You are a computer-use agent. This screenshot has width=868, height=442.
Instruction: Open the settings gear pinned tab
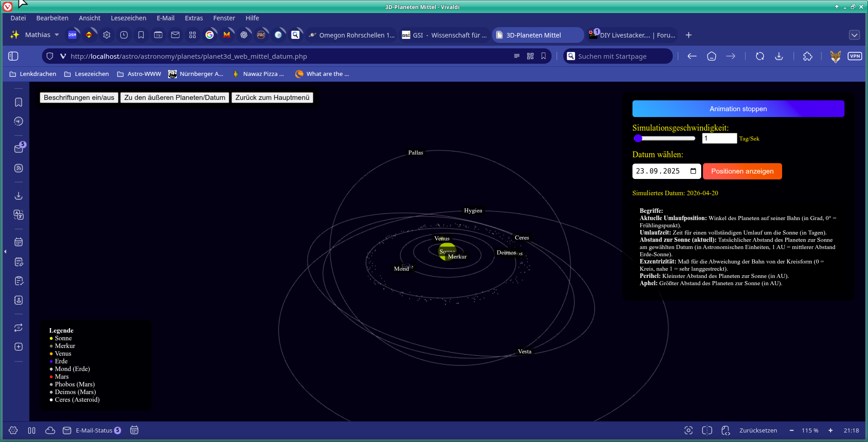[107, 35]
